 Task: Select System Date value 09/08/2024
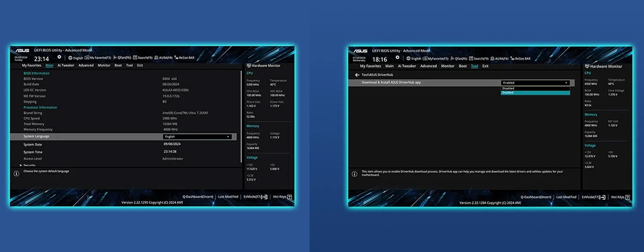[x=173, y=144]
